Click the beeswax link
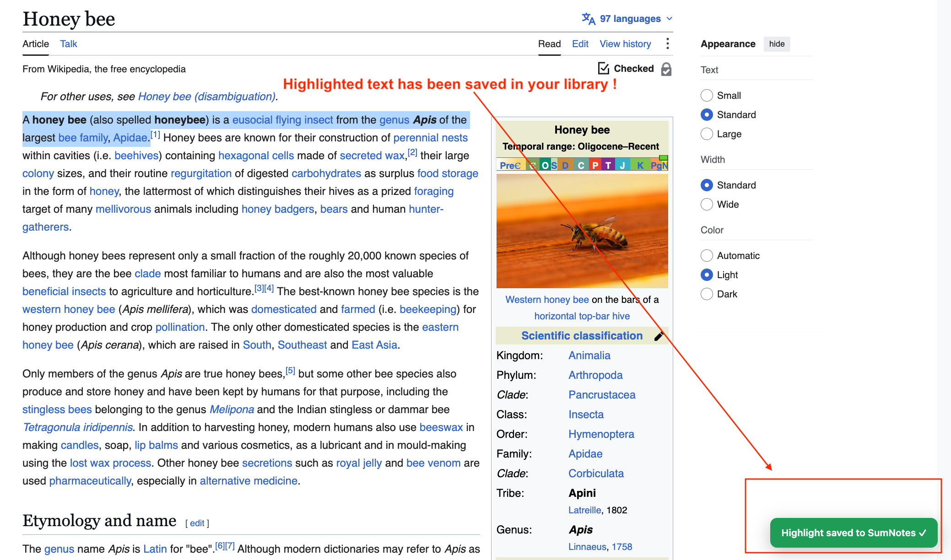Screen dimensions: 951x560 [x=441, y=427]
